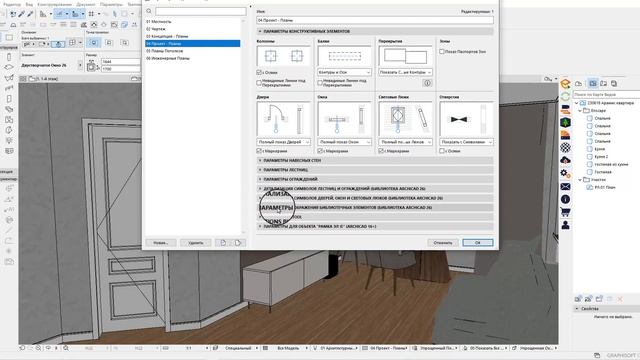Click the View Map icon in Navigator
This screenshot has height=360, width=640.
pos(593,83)
